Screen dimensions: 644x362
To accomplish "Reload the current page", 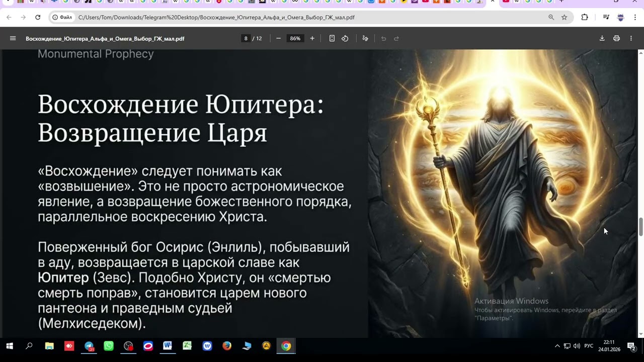I will pyautogui.click(x=38, y=17).
